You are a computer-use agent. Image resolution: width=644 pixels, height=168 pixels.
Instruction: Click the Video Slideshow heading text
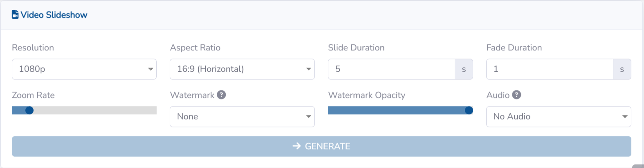click(54, 15)
